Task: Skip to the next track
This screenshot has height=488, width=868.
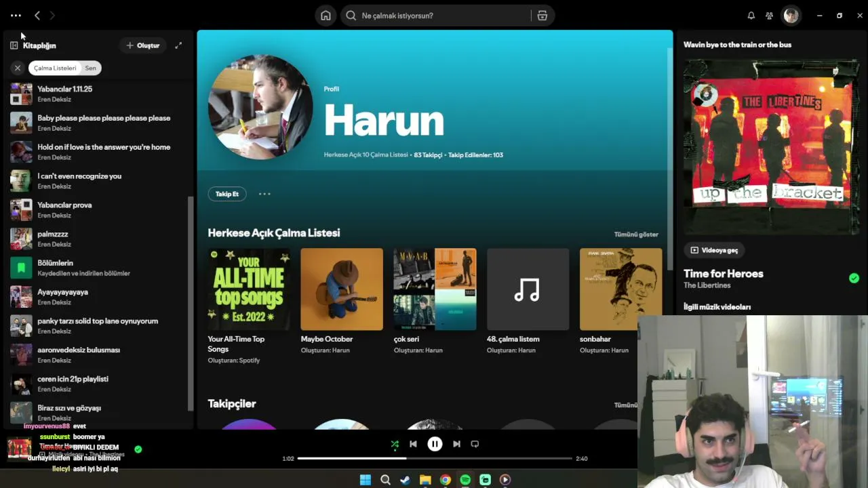Action: tap(456, 444)
